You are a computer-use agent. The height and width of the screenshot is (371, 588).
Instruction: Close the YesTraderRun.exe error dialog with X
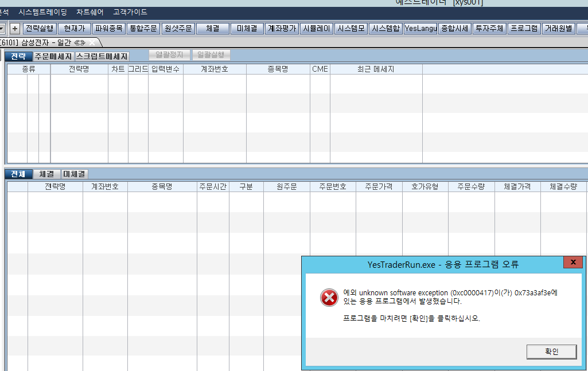tap(573, 262)
